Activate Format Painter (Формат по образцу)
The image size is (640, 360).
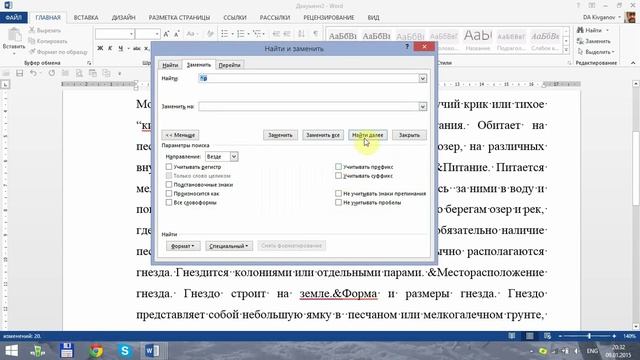click(x=58, y=52)
